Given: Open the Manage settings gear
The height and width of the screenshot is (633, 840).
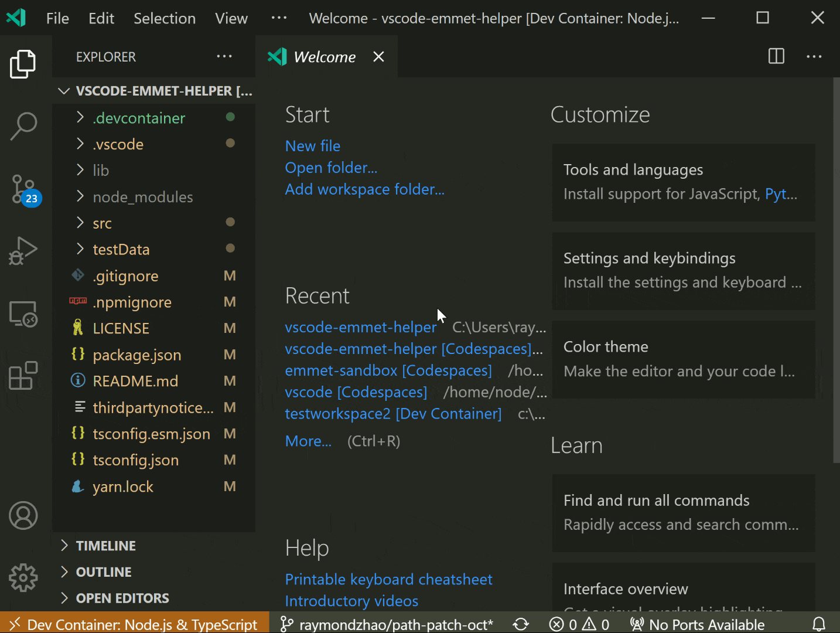Looking at the screenshot, I should tap(23, 577).
